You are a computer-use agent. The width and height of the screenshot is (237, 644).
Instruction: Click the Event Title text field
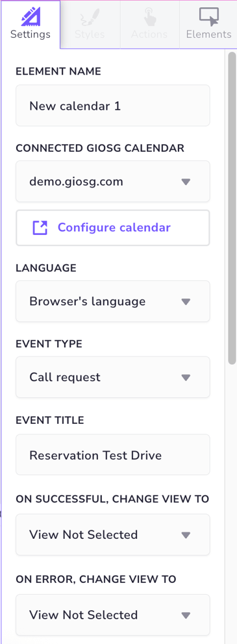(113, 454)
